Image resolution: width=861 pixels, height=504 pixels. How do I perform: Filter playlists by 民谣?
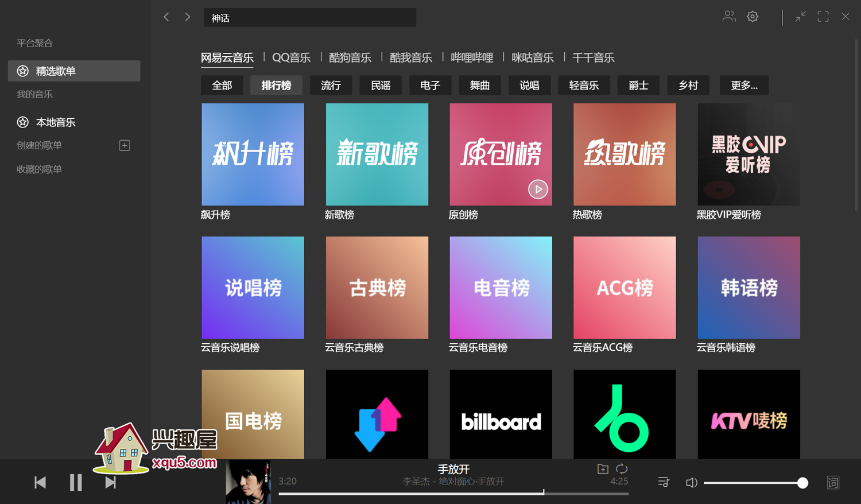(381, 86)
